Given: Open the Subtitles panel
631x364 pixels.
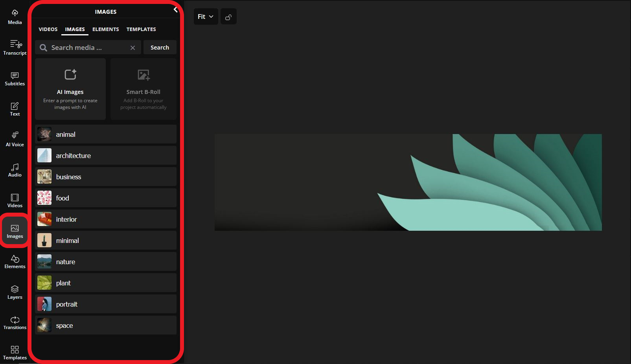Looking at the screenshot, I should (x=15, y=78).
